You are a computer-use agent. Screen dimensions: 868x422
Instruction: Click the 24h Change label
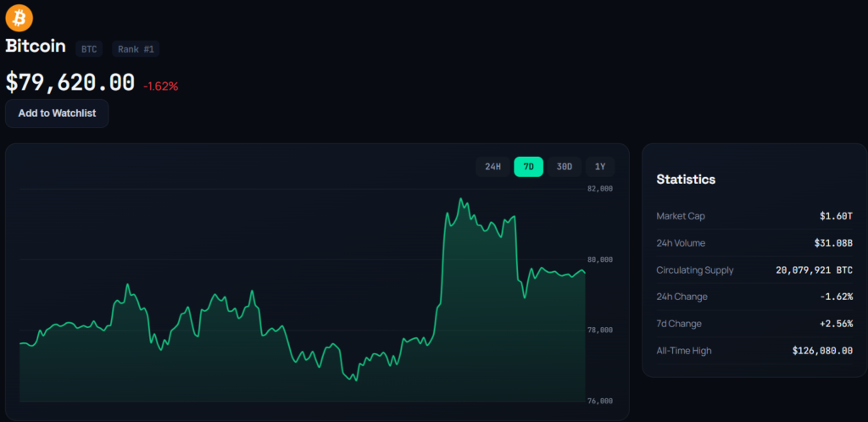click(682, 297)
